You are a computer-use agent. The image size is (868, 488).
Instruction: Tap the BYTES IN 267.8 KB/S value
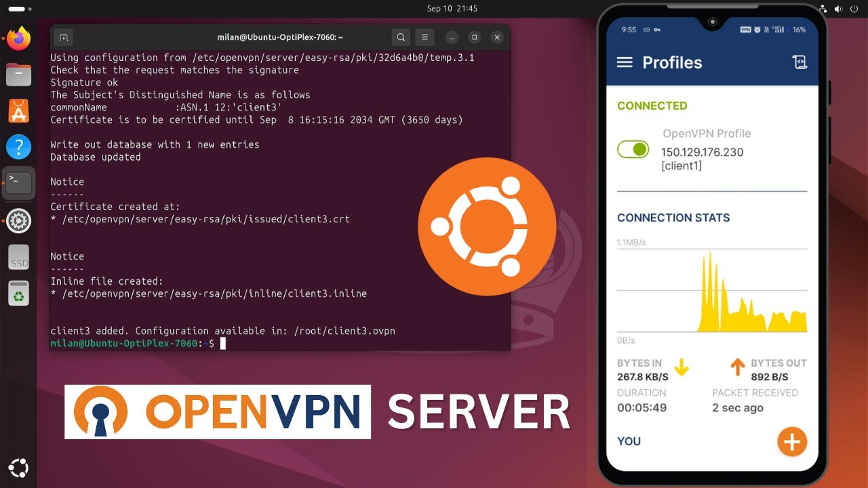(x=642, y=376)
